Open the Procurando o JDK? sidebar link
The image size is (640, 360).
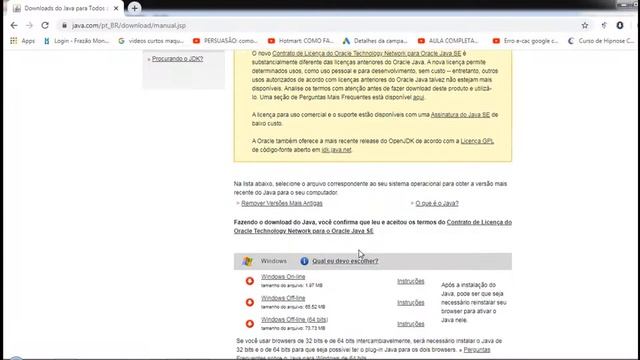coord(178,59)
